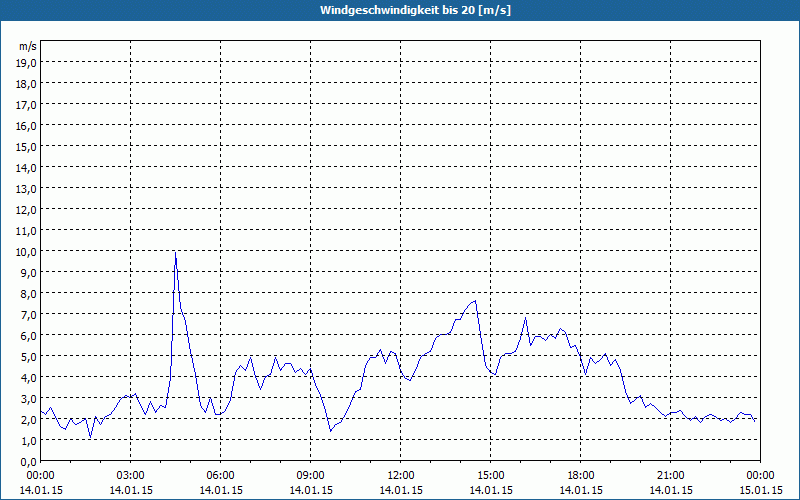Select the 13,0 y-axis label
Screen dimensions: 800x500
27,189
